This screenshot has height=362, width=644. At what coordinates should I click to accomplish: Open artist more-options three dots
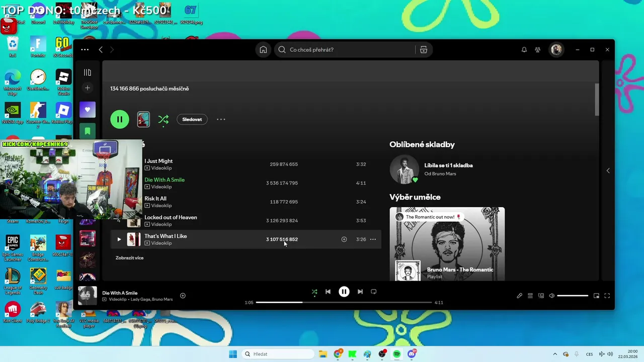coord(221,119)
